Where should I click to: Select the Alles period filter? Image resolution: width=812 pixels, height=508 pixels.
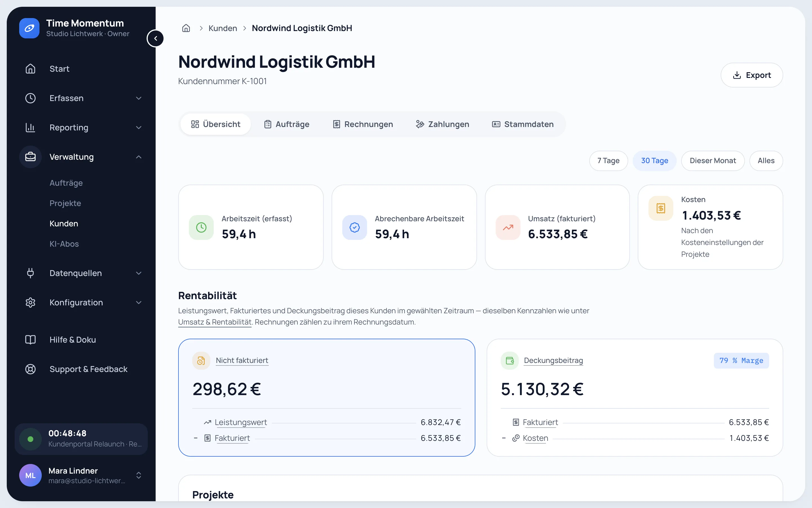pos(766,161)
